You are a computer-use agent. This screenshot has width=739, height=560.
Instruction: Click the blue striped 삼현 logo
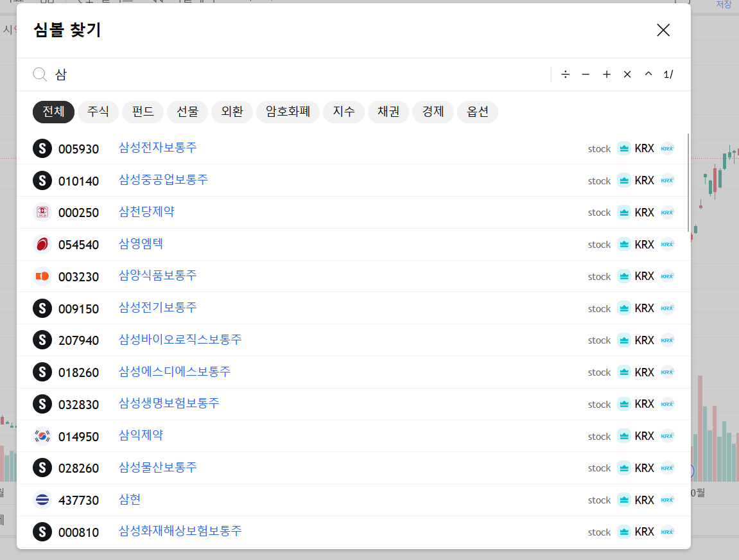coord(42,500)
